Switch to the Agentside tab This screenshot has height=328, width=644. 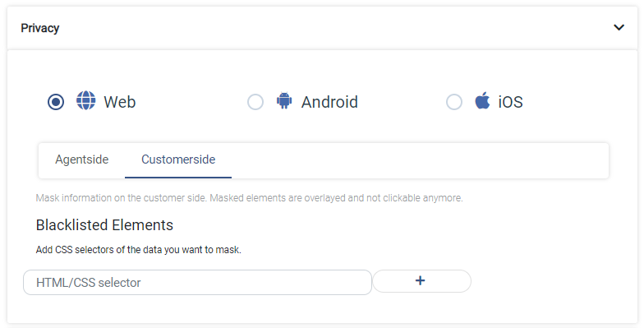click(82, 159)
